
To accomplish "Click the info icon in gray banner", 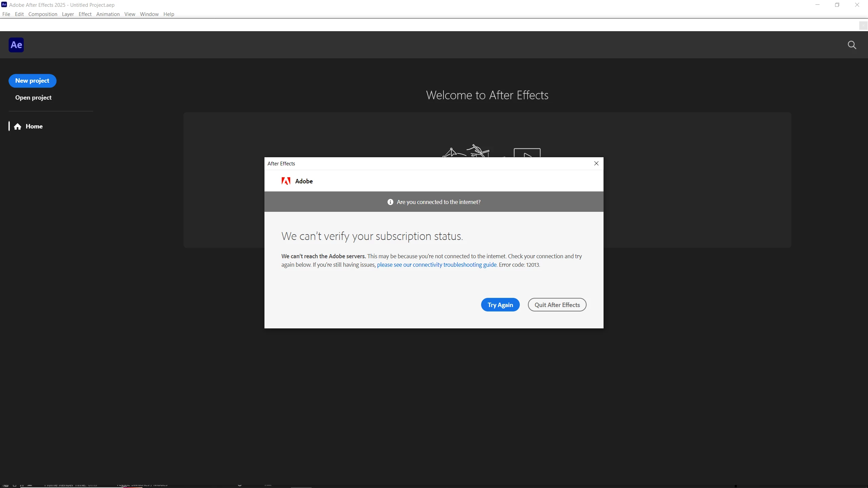I will click(390, 202).
